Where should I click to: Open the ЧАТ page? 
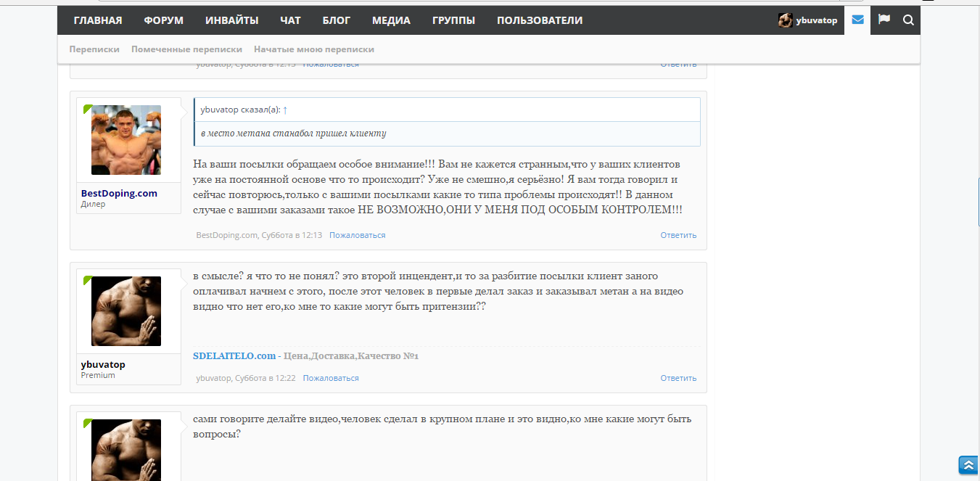tap(290, 20)
